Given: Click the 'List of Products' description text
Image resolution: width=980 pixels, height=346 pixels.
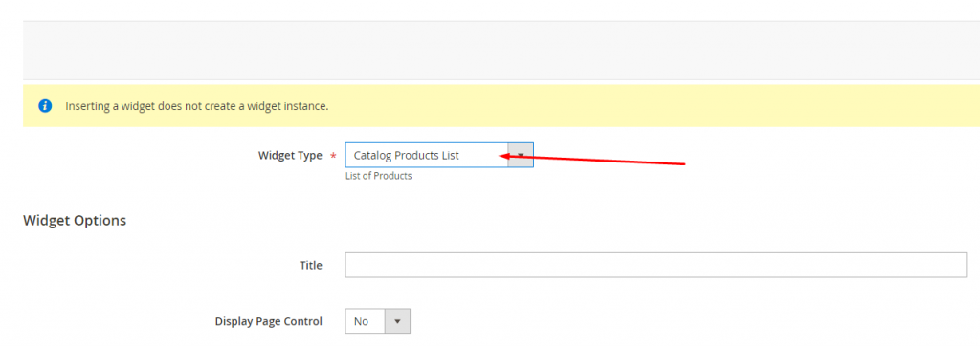Looking at the screenshot, I should 379,176.
